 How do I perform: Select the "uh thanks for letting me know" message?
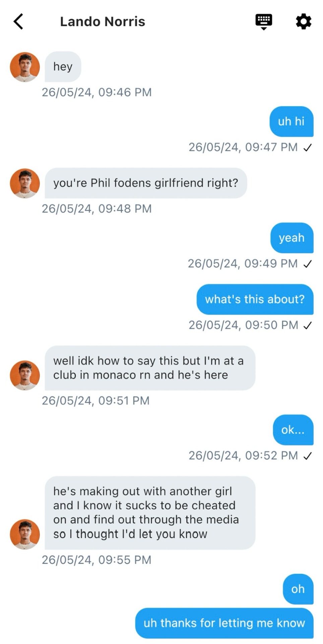point(224,623)
